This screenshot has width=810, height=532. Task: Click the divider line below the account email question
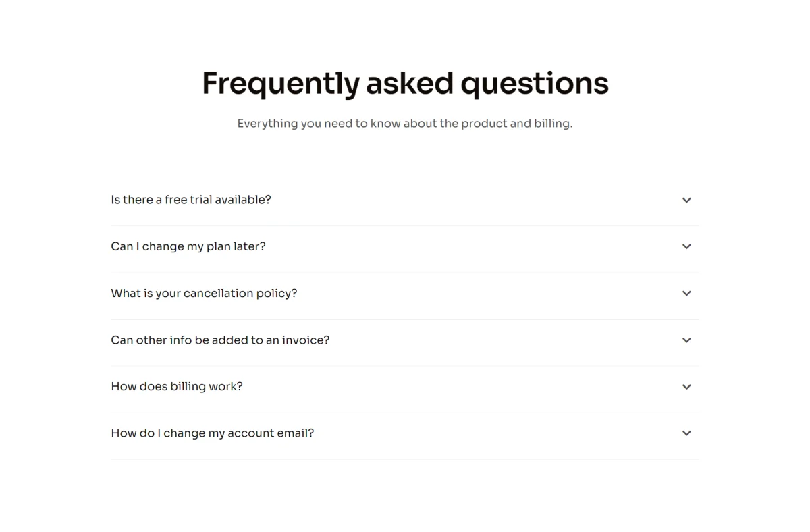(405, 459)
